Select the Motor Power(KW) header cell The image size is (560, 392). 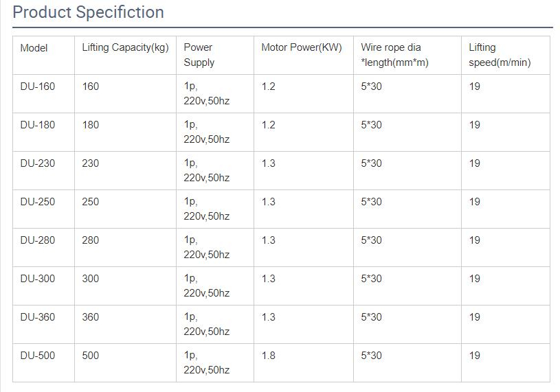coord(302,48)
